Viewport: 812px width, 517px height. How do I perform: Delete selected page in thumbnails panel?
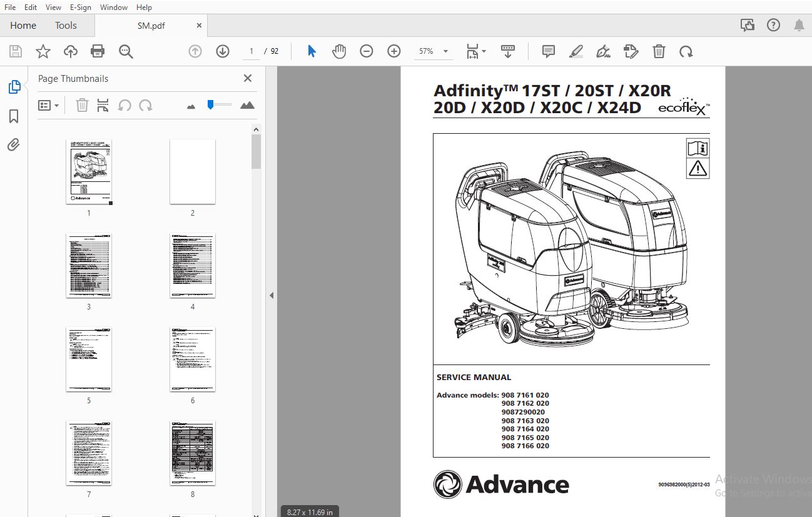(x=82, y=106)
